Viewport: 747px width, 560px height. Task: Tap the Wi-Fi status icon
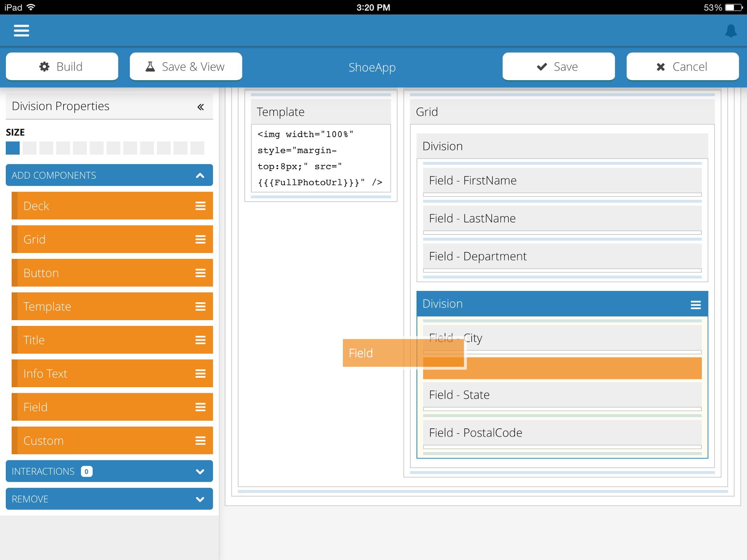(31, 7)
